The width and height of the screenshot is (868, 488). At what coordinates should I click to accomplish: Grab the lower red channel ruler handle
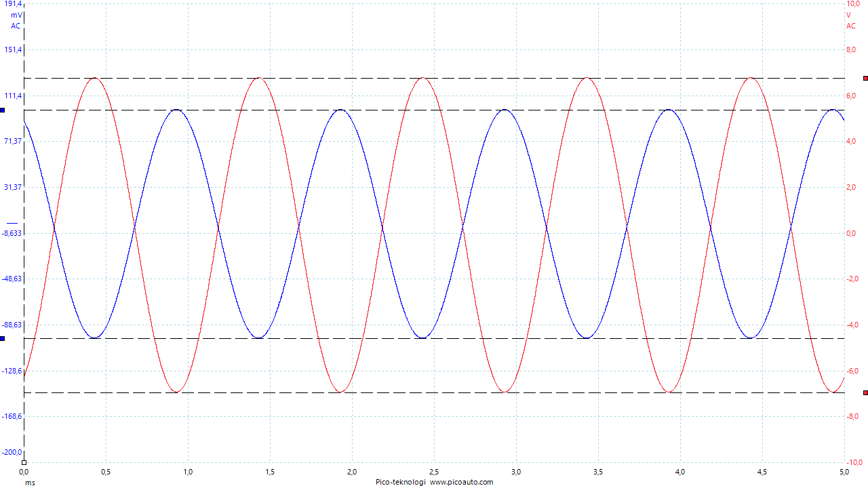[x=865, y=392]
